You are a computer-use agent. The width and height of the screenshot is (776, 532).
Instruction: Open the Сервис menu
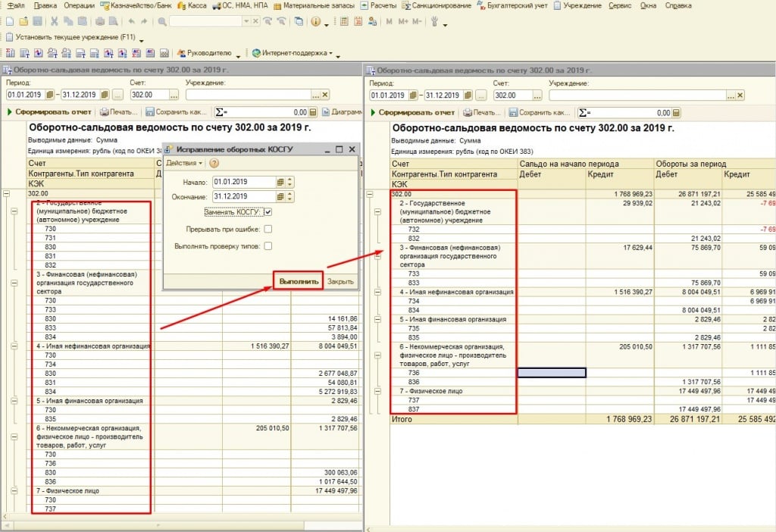pyautogui.click(x=618, y=5)
